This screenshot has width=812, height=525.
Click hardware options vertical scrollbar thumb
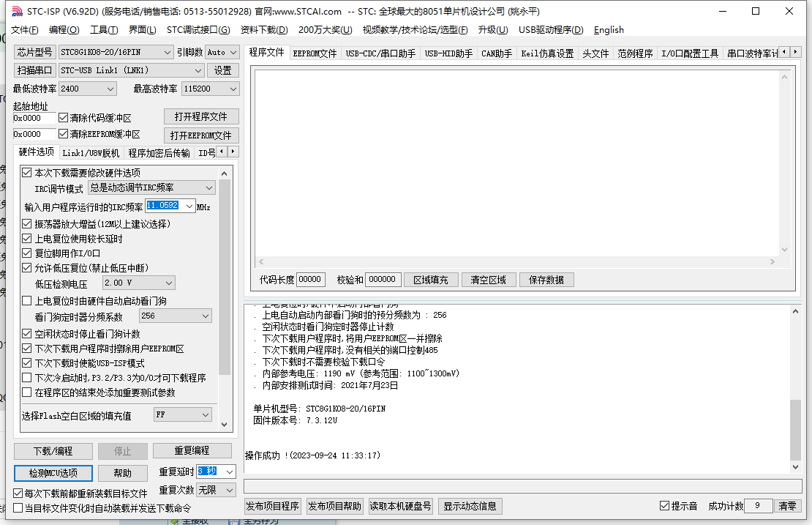pos(225,277)
